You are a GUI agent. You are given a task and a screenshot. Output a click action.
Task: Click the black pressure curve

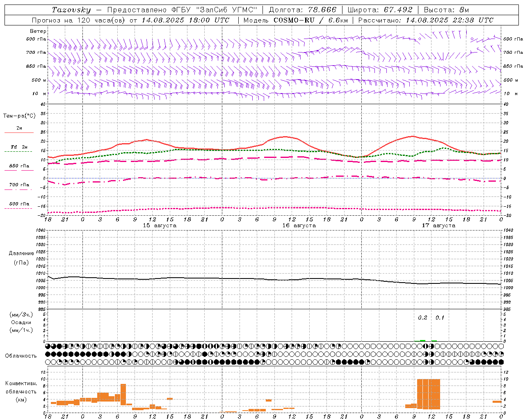click(x=275, y=280)
